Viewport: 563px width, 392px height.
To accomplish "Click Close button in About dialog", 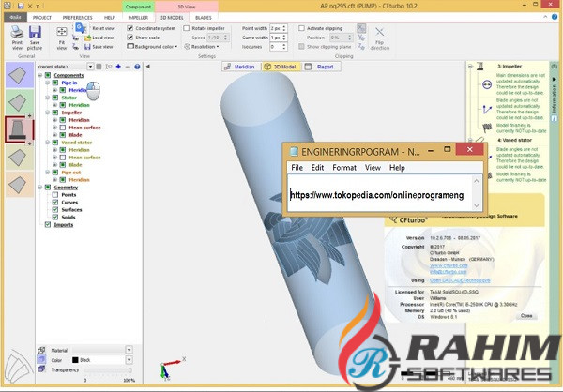I will (x=526, y=315).
